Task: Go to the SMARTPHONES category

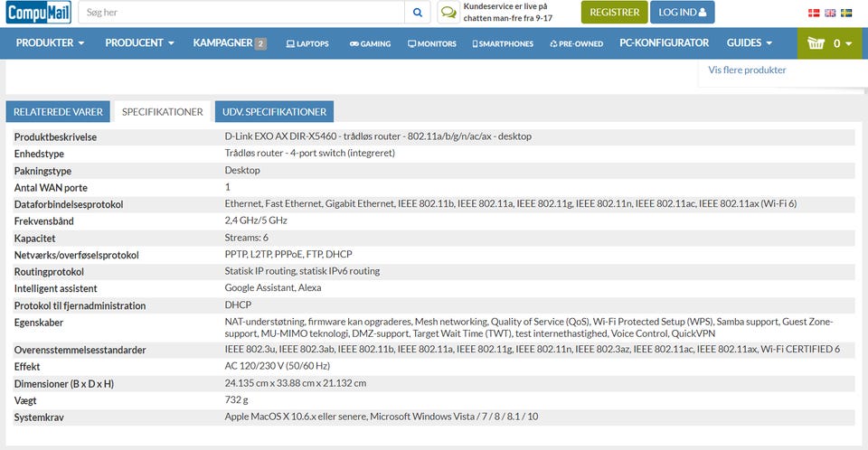Action: [x=503, y=43]
